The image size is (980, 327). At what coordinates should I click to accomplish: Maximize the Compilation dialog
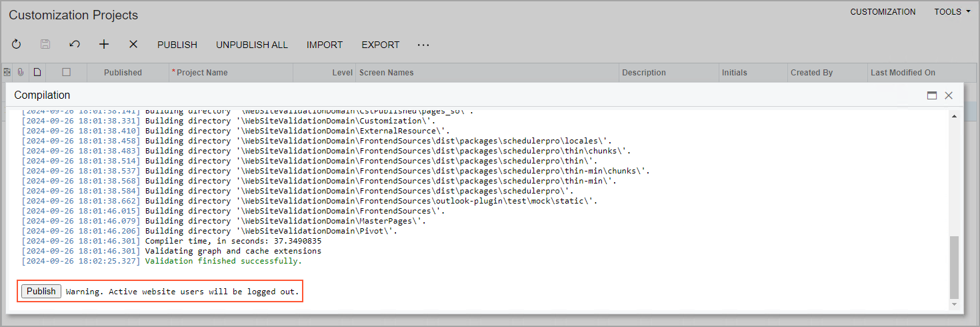932,95
